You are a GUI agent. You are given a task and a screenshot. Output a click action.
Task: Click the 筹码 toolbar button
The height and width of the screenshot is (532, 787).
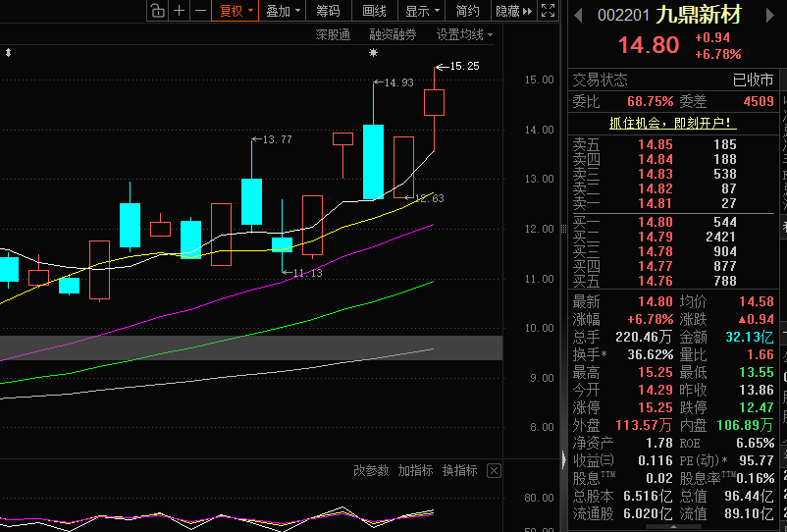coord(329,11)
